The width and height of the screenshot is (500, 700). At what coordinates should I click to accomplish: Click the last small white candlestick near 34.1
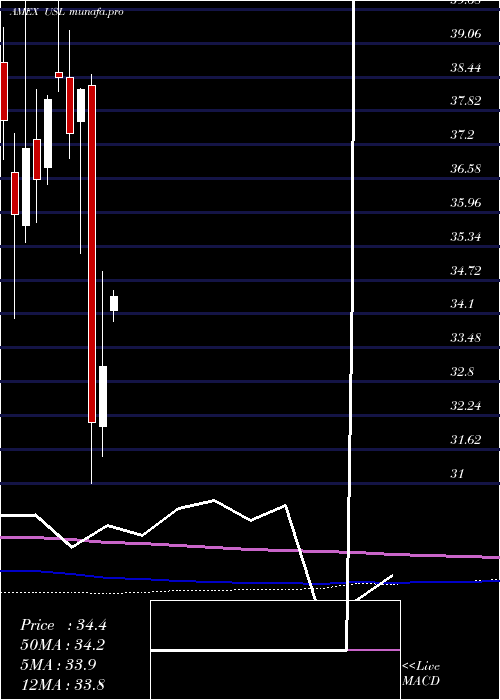(x=114, y=304)
